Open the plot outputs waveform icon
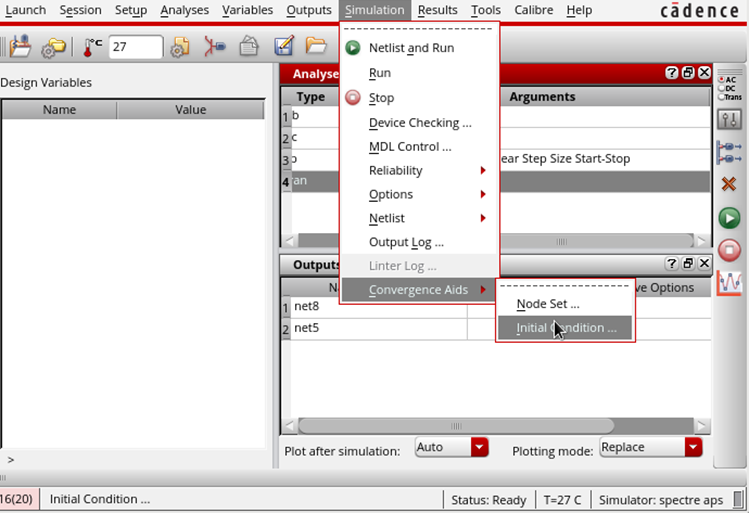 (x=730, y=283)
